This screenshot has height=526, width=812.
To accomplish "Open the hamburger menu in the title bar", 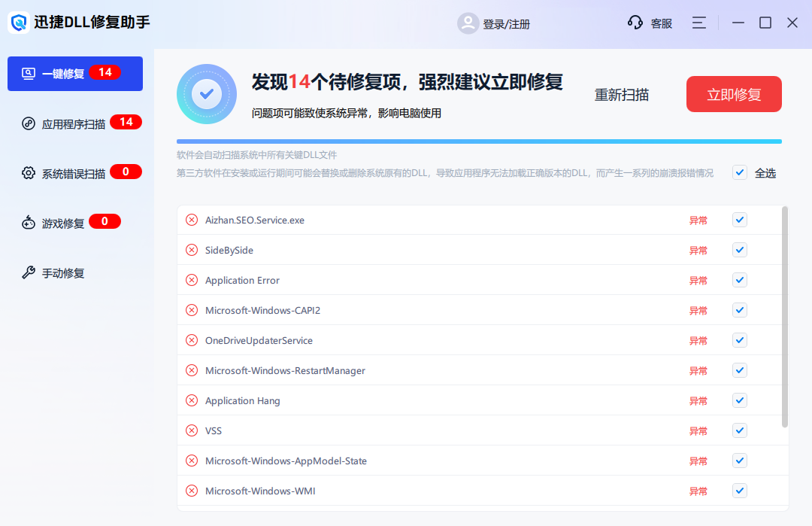I will 698,23.
